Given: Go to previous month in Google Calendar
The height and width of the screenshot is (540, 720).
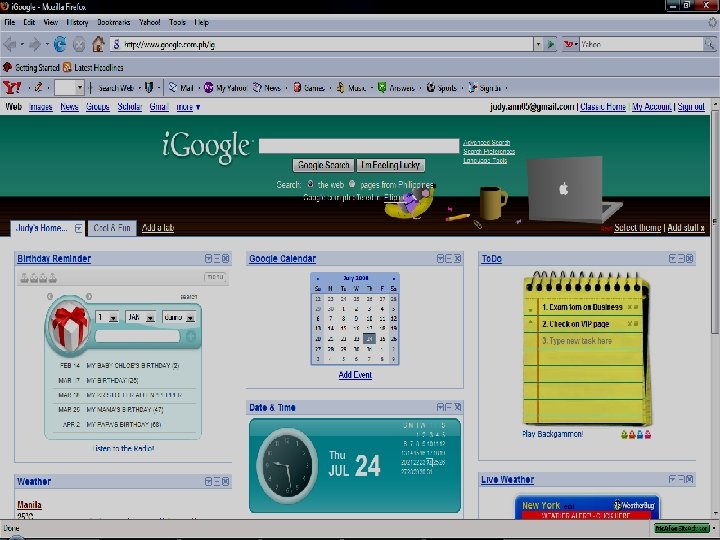Looking at the screenshot, I should tap(317, 278).
